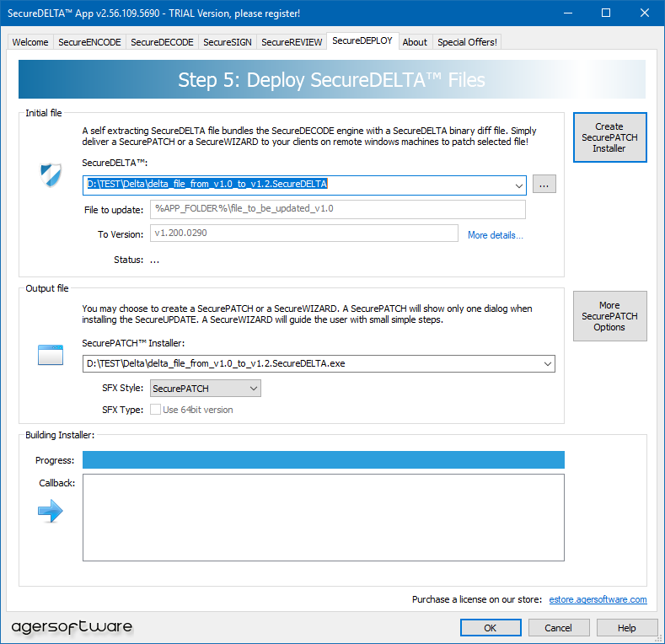Switch to the Welcome tab

coord(30,42)
